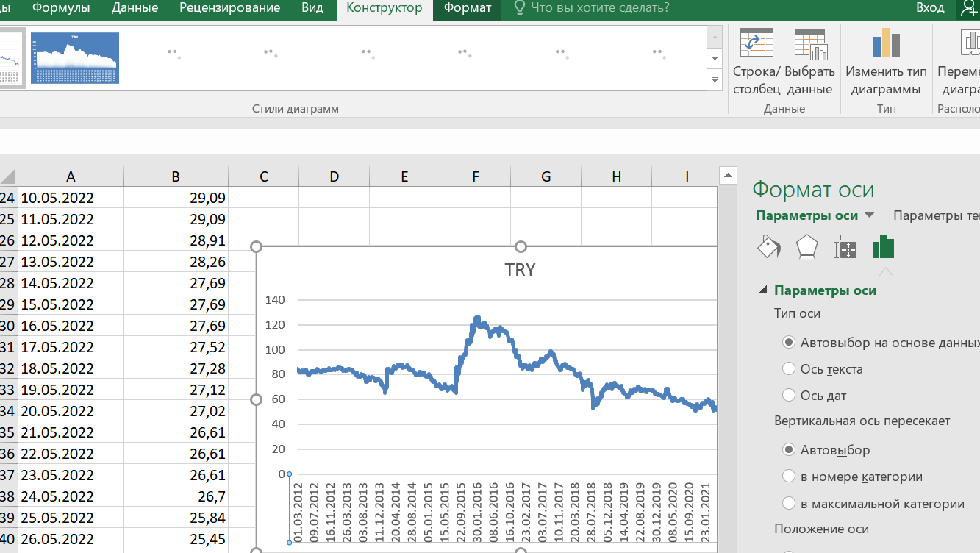Click the Строка/столбец switch icon
980x553 pixels.
click(x=757, y=43)
